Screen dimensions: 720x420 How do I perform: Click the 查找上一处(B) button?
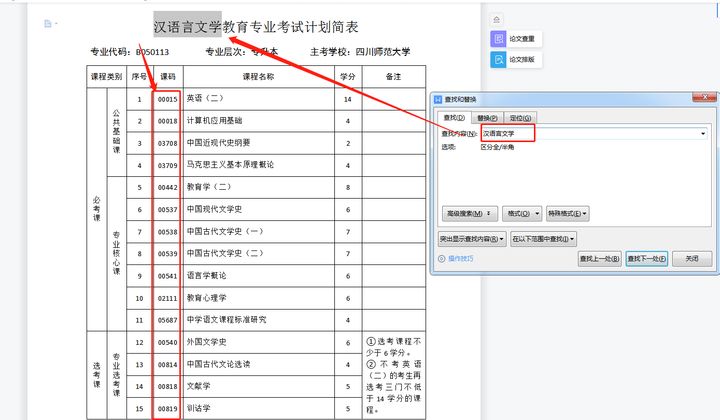(x=599, y=259)
